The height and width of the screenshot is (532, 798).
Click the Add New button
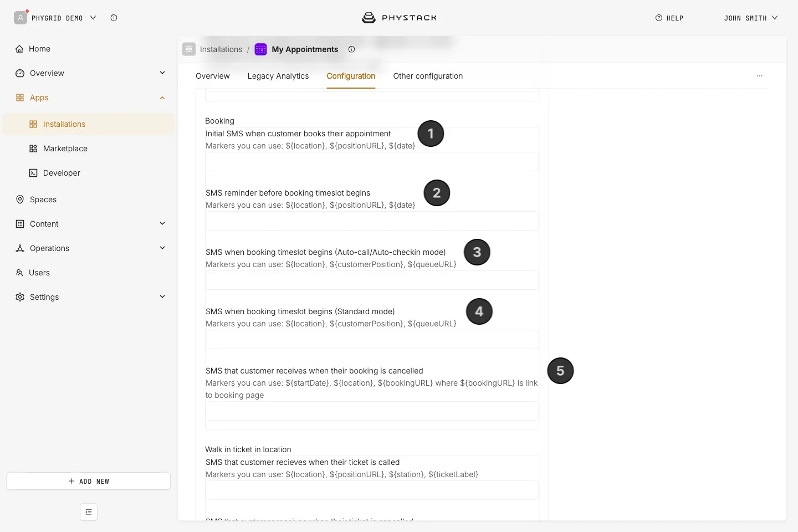click(x=89, y=481)
